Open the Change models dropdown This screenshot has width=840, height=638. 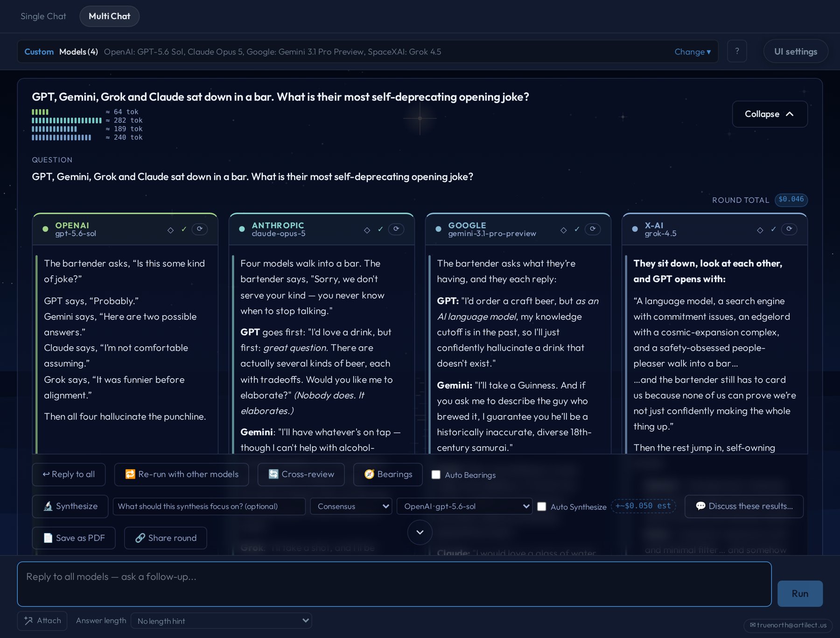pyautogui.click(x=693, y=52)
